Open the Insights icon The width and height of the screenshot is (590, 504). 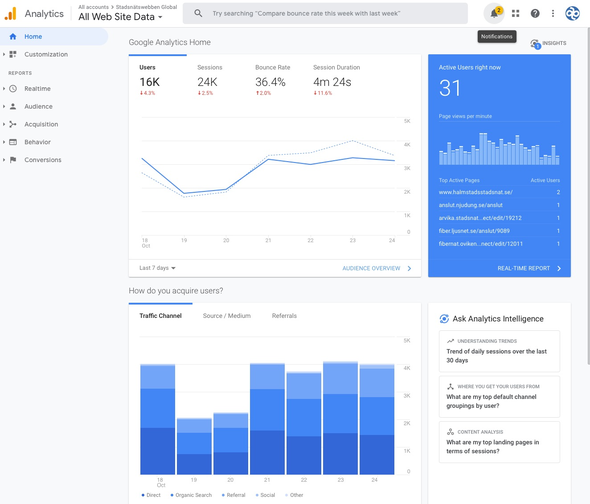[x=535, y=44]
